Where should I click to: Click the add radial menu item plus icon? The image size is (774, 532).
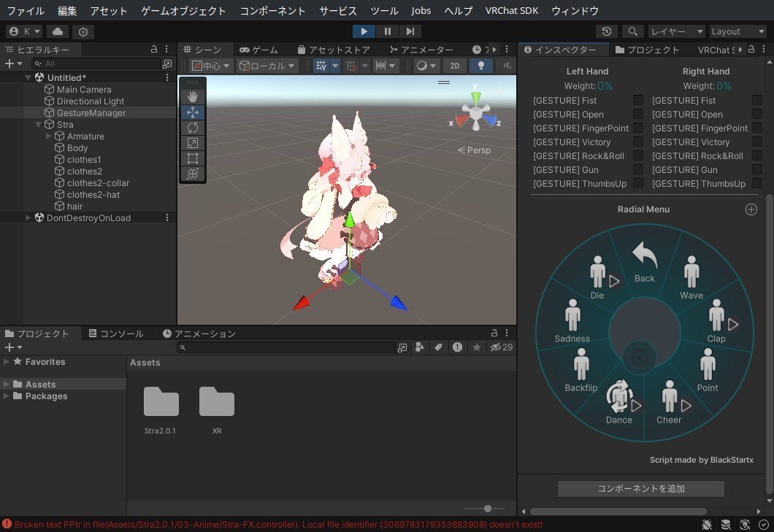751,209
